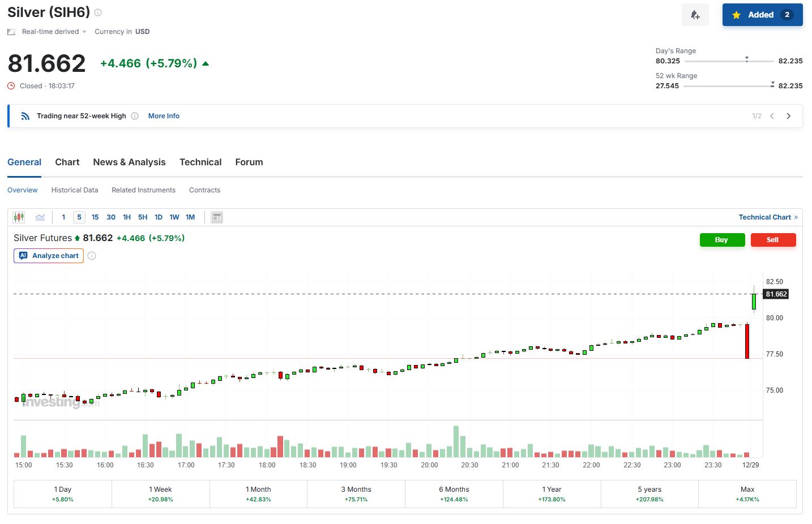
Task: Click the 12/29 date label on time axis
Action: 751,465
